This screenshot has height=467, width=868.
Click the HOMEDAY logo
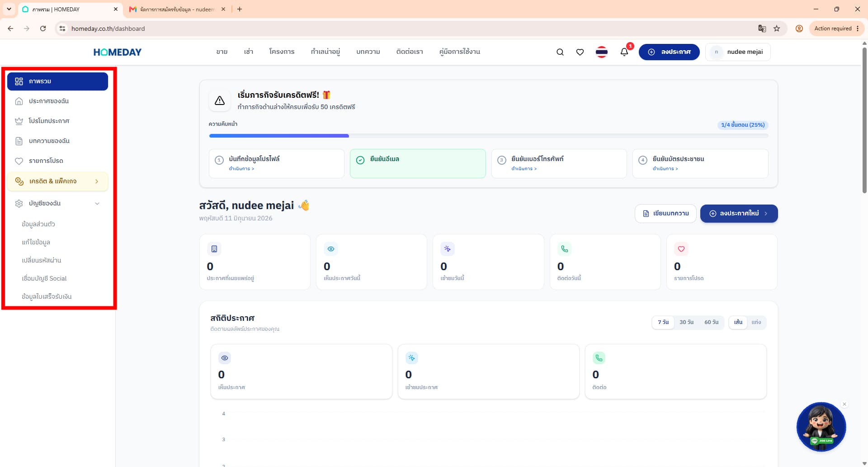point(118,52)
